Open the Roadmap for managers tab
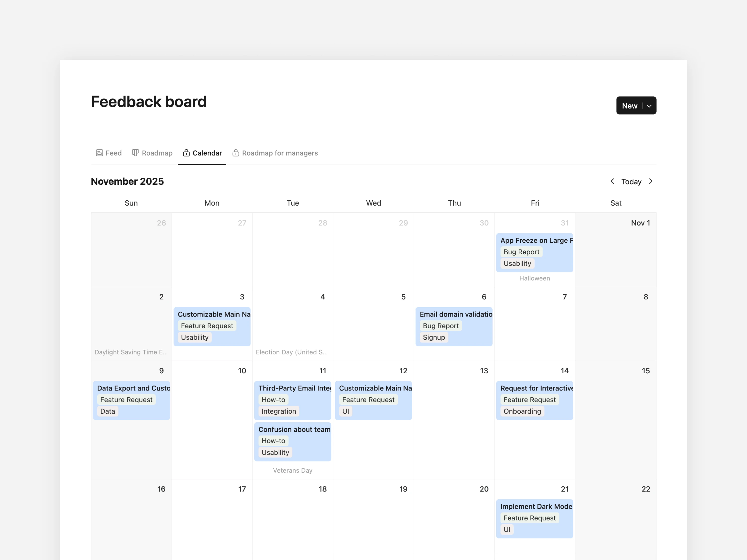 point(280,153)
